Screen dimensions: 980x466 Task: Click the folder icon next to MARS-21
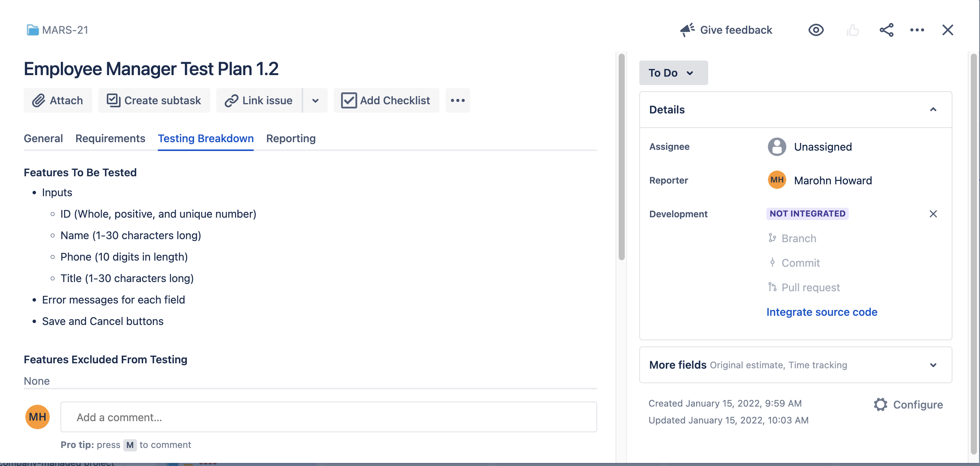coord(33,30)
